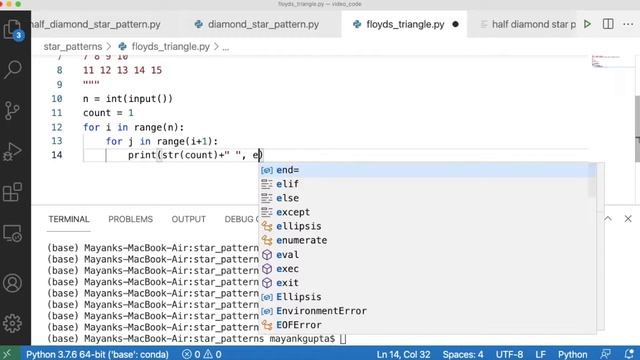This screenshot has width=640, height=360.
Task: Open Manage settings gear
Action: point(13,323)
